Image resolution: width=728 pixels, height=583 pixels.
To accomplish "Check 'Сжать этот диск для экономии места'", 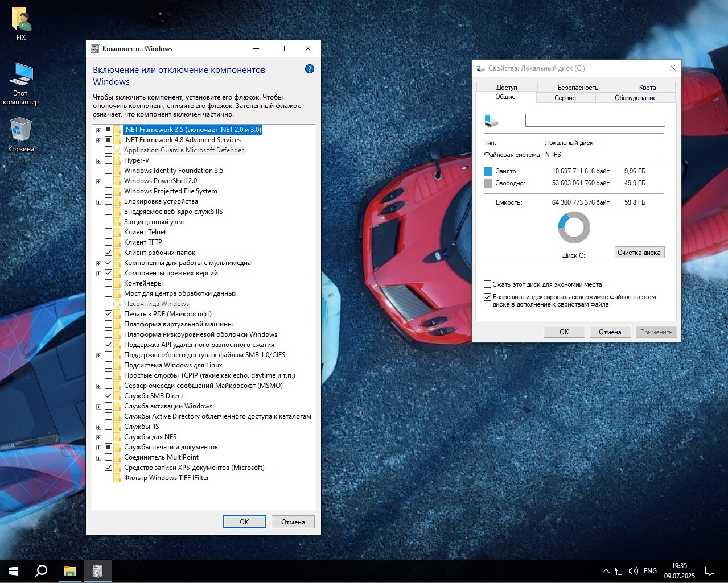I will [487, 284].
